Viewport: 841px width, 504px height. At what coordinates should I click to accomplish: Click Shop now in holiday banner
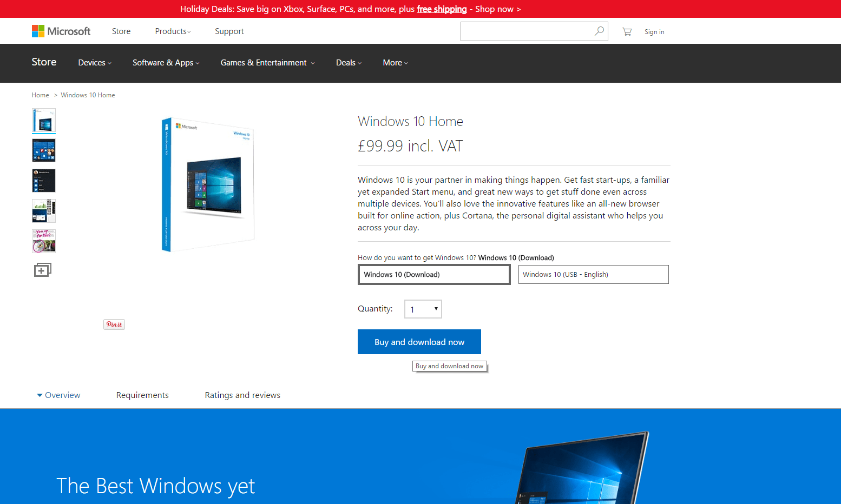(498, 9)
